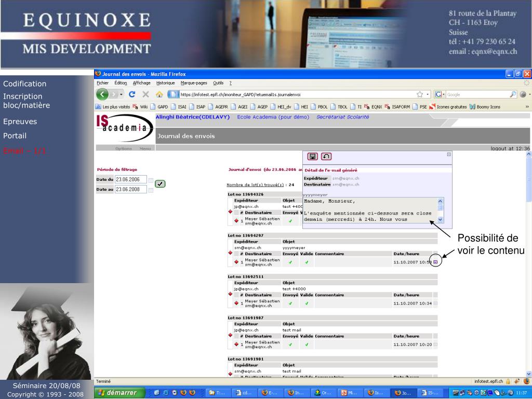Click the Options item under the IS academia logo
Viewport: 532px width, 399px height.
tap(124, 148)
